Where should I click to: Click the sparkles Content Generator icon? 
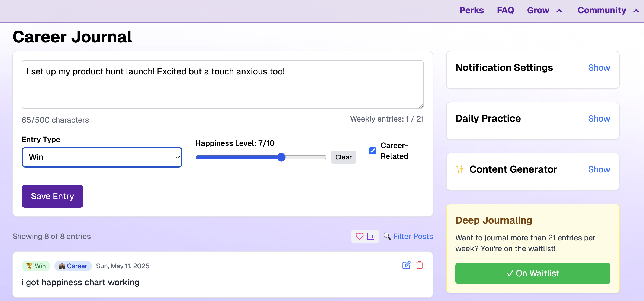pos(460,169)
